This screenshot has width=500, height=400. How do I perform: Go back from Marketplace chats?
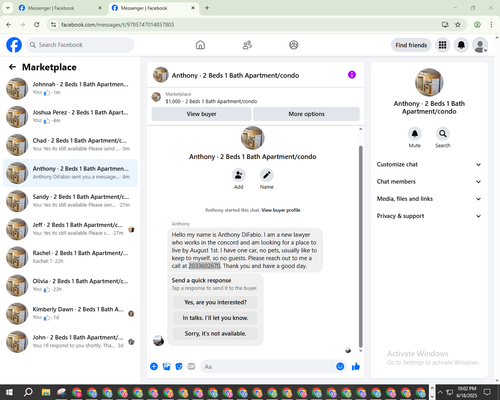point(12,67)
